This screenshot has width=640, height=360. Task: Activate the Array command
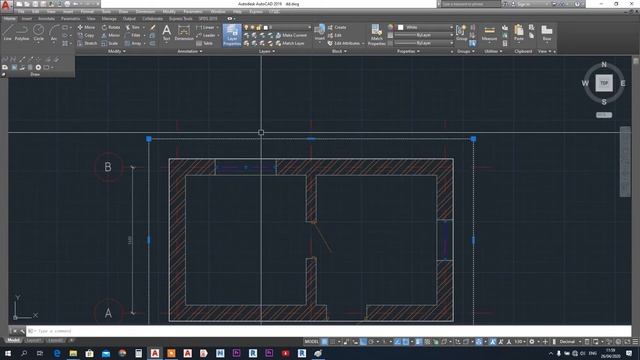coord(133,43)
